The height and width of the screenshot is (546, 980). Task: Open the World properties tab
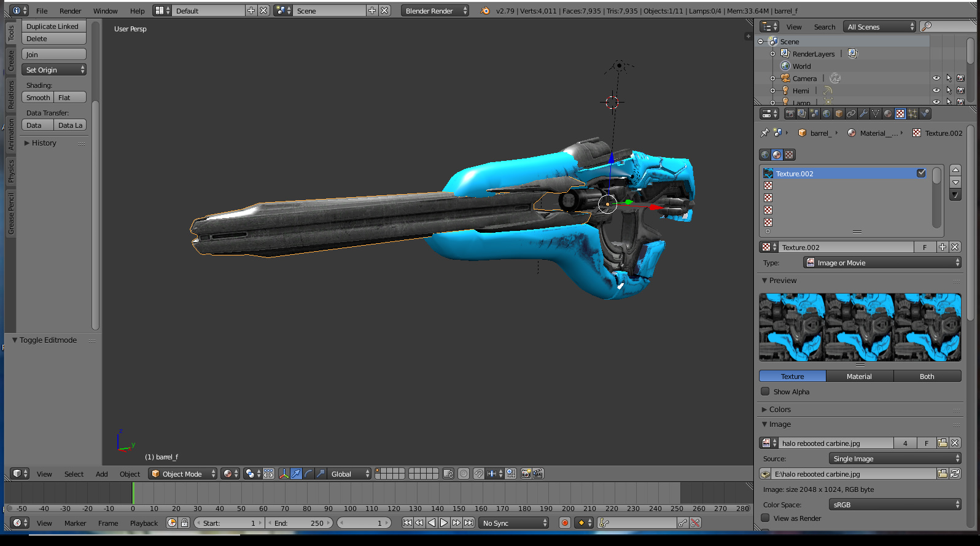point(826,114)
